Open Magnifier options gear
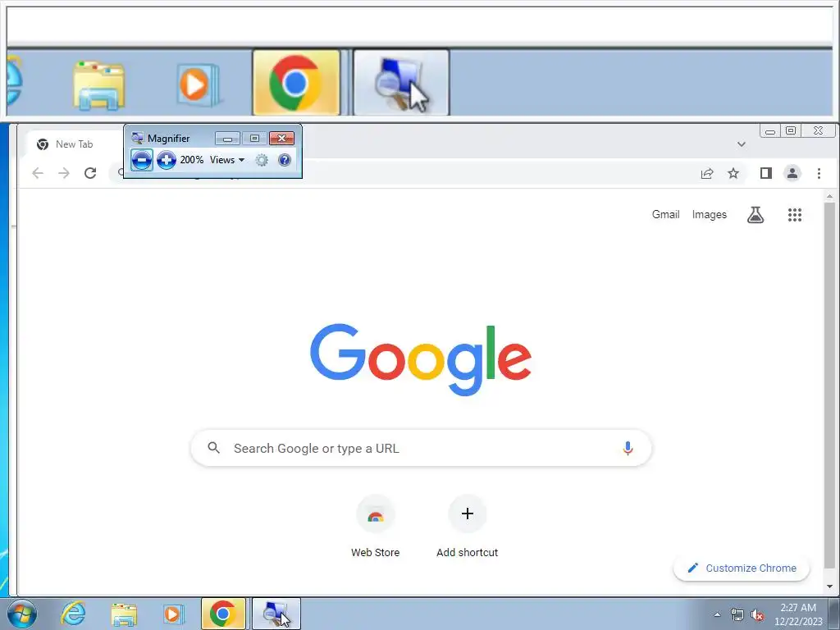Viewport: 840px width, 630px height. (x=262, y=160)
